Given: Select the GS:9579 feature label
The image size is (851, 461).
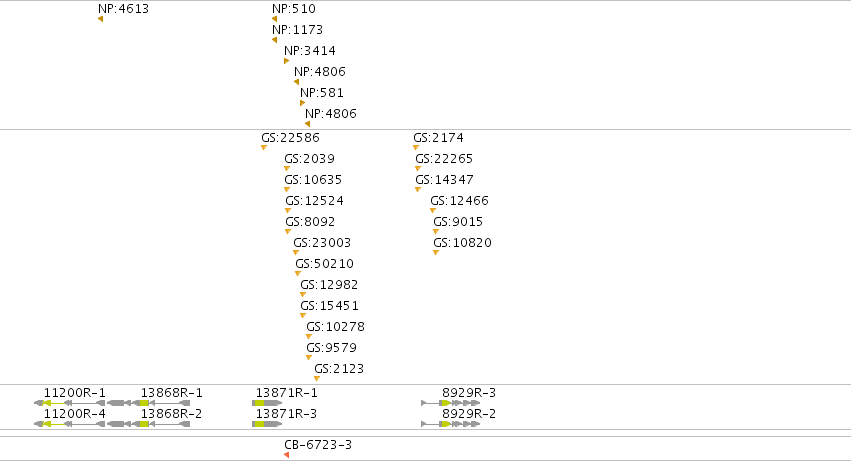Looking at the screenshot, I should [332, 348].
